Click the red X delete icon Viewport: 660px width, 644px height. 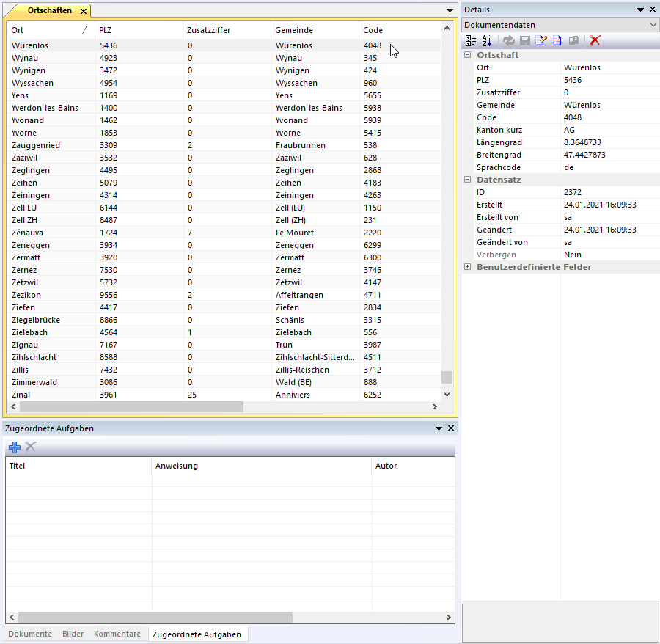595,41
